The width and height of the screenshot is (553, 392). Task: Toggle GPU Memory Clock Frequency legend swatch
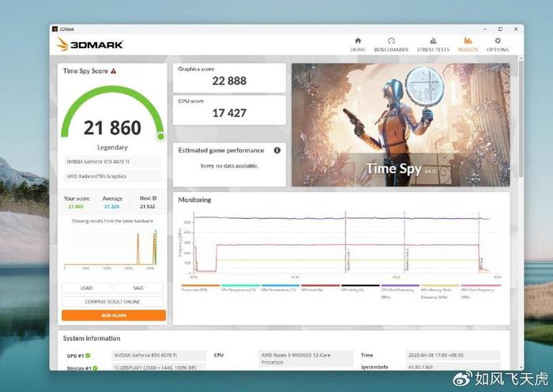440,285
